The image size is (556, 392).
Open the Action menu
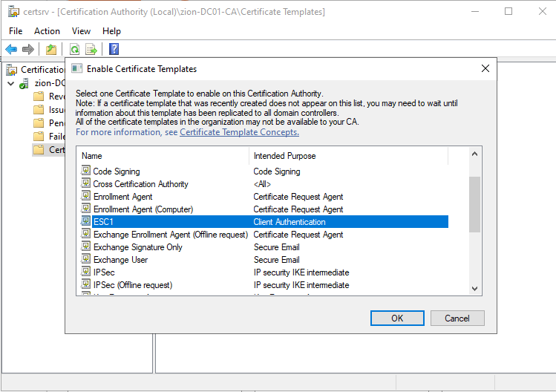pos(47,31)
